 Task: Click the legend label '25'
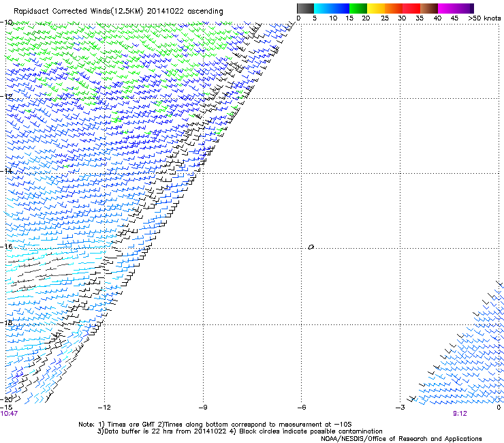(x=385, y=18)
